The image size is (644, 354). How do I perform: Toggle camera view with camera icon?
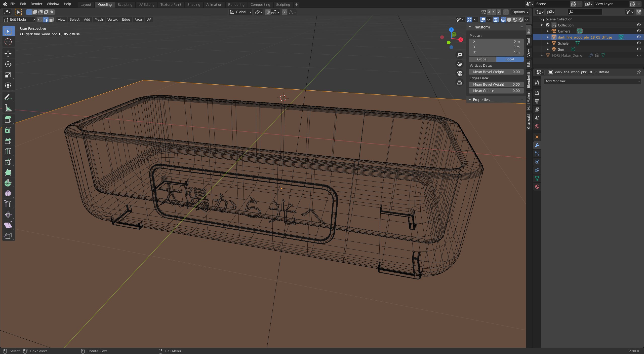point(460,73)
